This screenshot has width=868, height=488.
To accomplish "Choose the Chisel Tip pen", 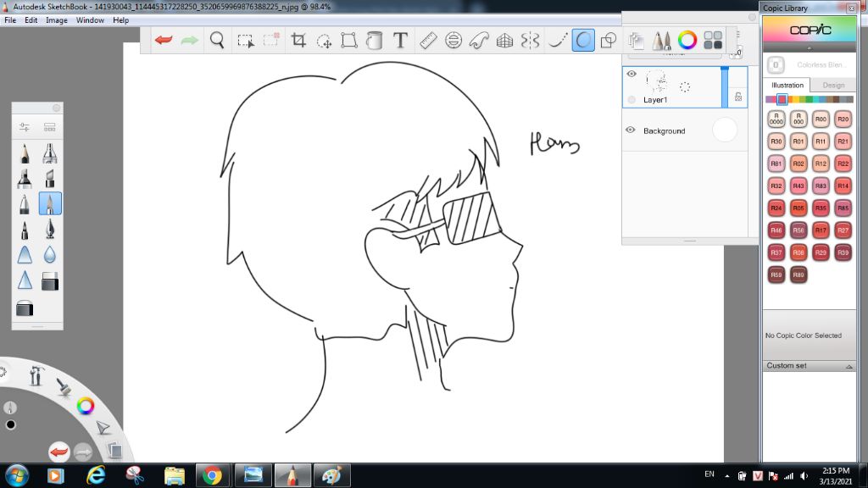I will pyautogui.click(x=50, y=178).
